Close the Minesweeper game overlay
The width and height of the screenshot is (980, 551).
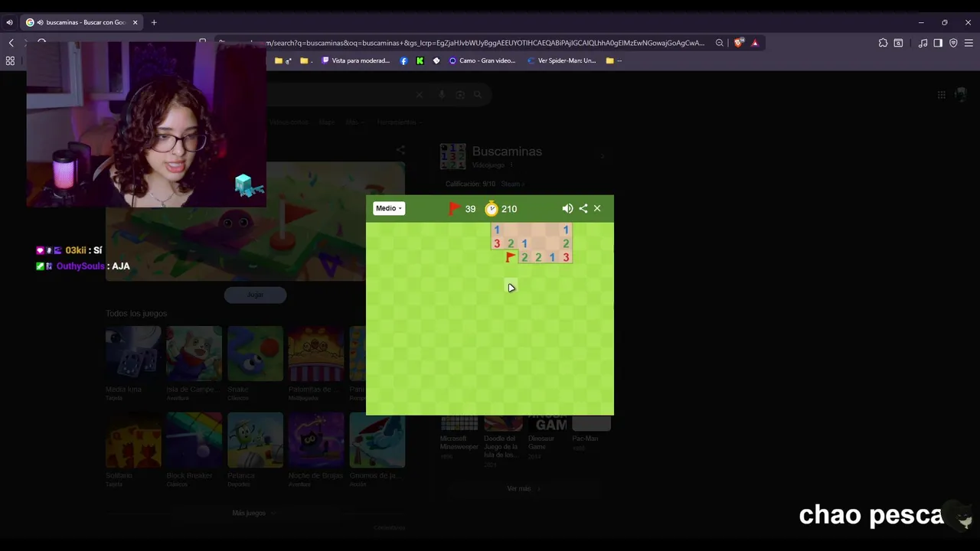point(597,208)
